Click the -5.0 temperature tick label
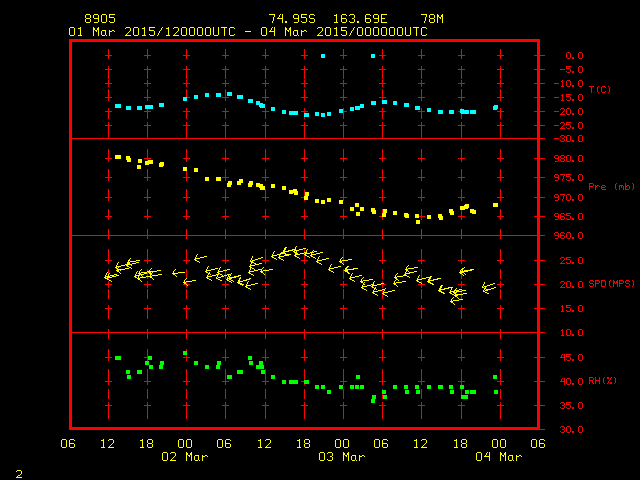Viewport: 640px width, 480px height. pos(571,69)
